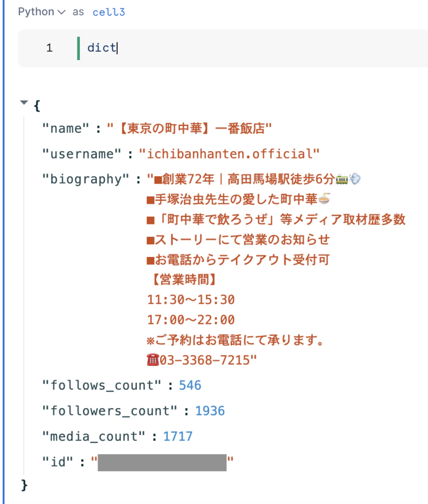Select the media_count value 1717
This screenshot has width=428, height=504.
[x=178, y=437]
